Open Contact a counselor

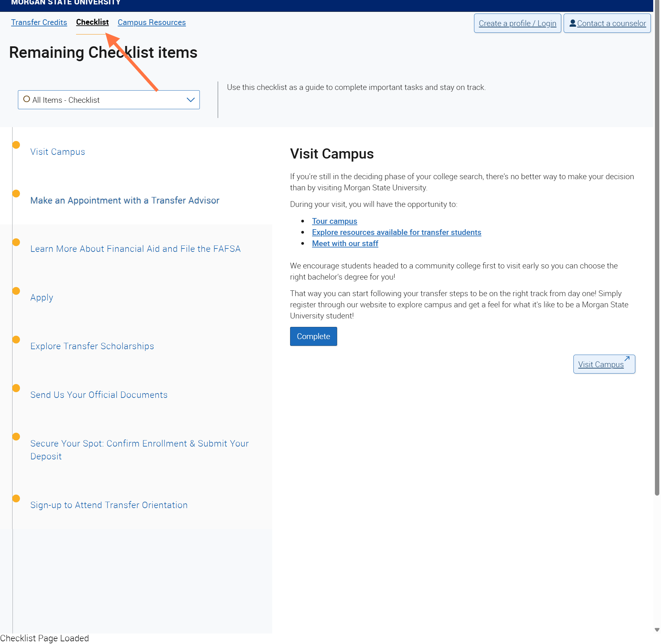(x=607, y=23)
